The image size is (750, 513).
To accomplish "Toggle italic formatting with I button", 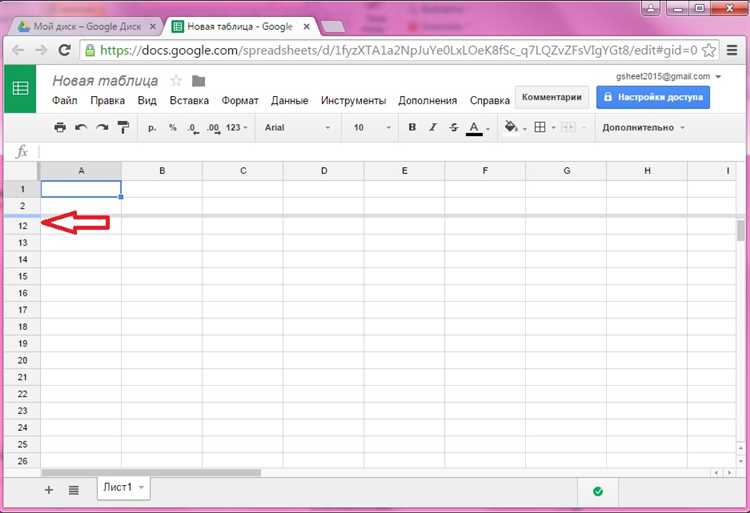I will click(x=433, y=127).
